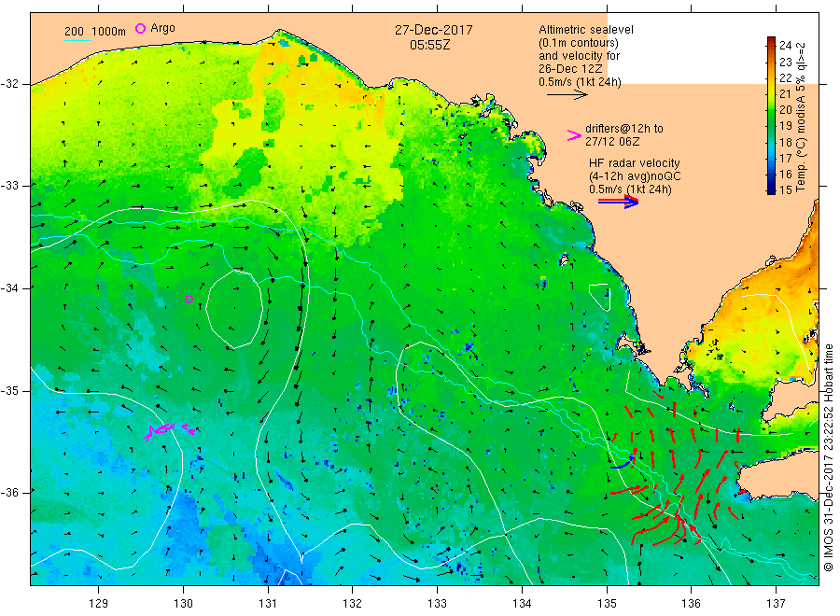840x616 pixels.
Task: Click the 'Argo' legend label
Action: tap(162, 28)
